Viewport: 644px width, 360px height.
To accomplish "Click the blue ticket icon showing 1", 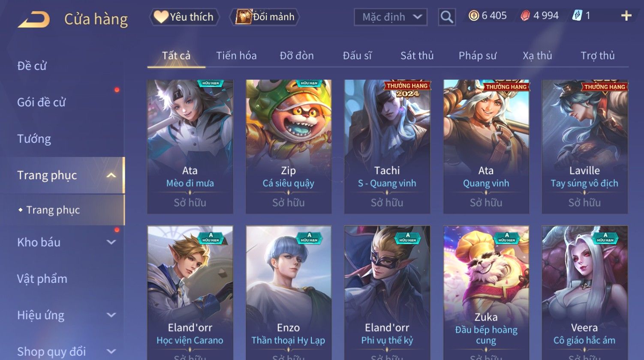I will click(577, 16).
